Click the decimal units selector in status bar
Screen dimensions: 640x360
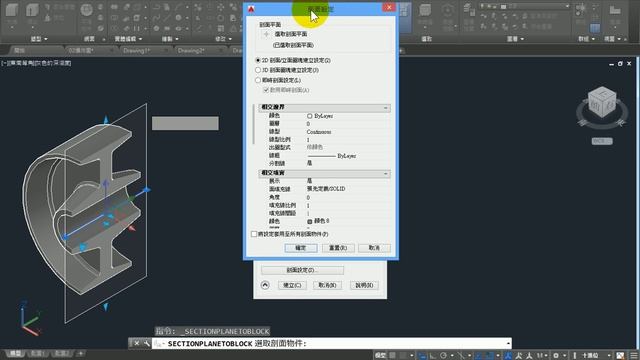pos(590,356)
